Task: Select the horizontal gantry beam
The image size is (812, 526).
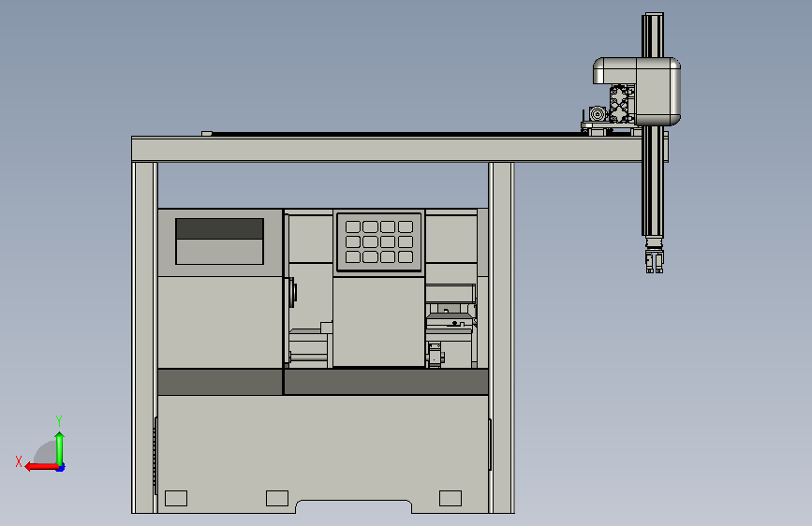Action: (386, 149)
